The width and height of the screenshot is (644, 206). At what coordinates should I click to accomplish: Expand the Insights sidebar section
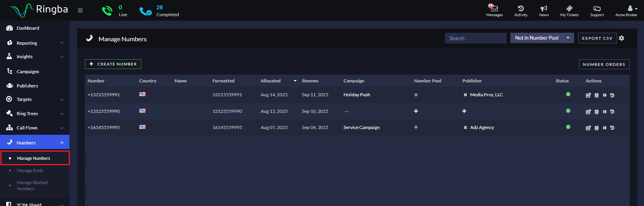[x=35, y=57]
